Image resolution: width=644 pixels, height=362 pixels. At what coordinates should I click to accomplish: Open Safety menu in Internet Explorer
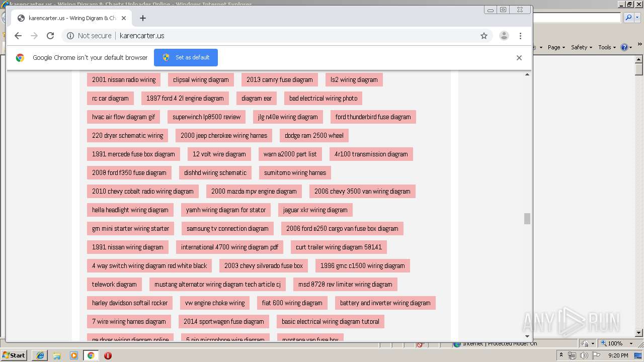582,47
